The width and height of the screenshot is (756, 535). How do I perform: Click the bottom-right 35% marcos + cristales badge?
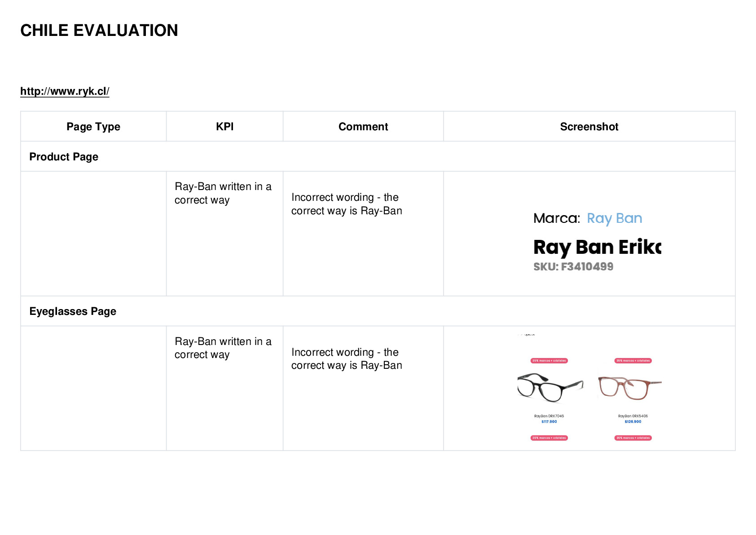tap(633, 438)
